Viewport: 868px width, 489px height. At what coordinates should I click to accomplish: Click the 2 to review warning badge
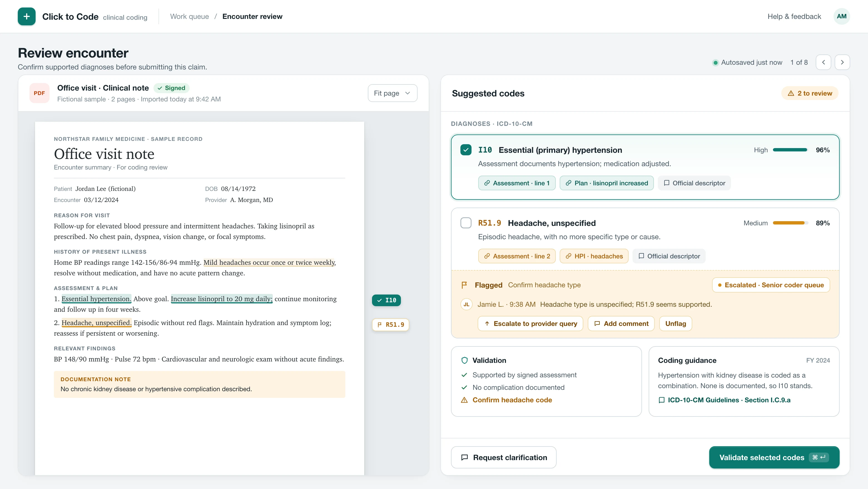[810, 93]
